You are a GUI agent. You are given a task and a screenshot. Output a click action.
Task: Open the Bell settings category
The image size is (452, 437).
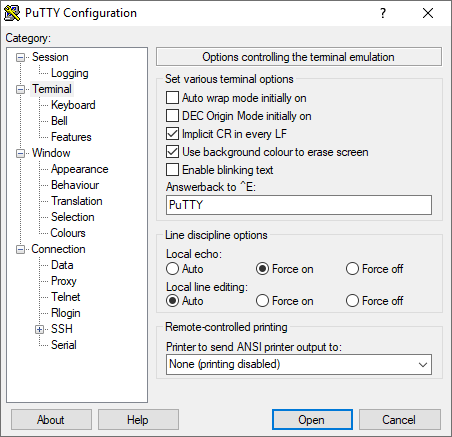point(59,121)
